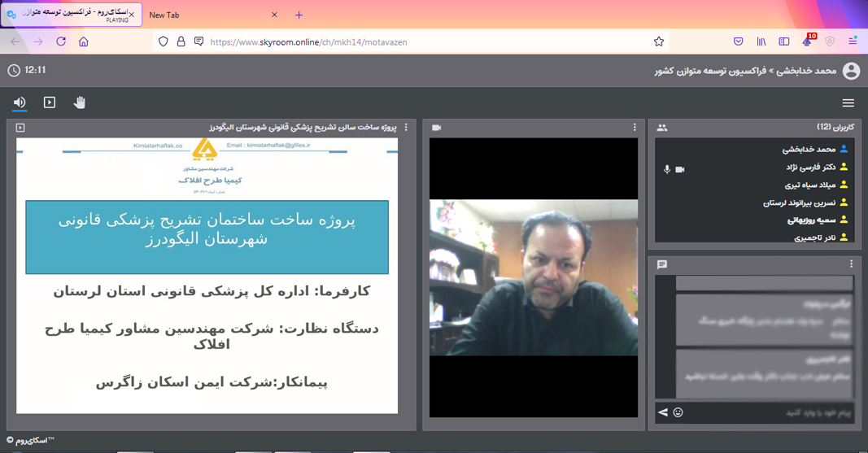The height and width of the screenshot is (453, 868).
Task: Reload the page with the refresh button
Action: (x=61, y=41)
